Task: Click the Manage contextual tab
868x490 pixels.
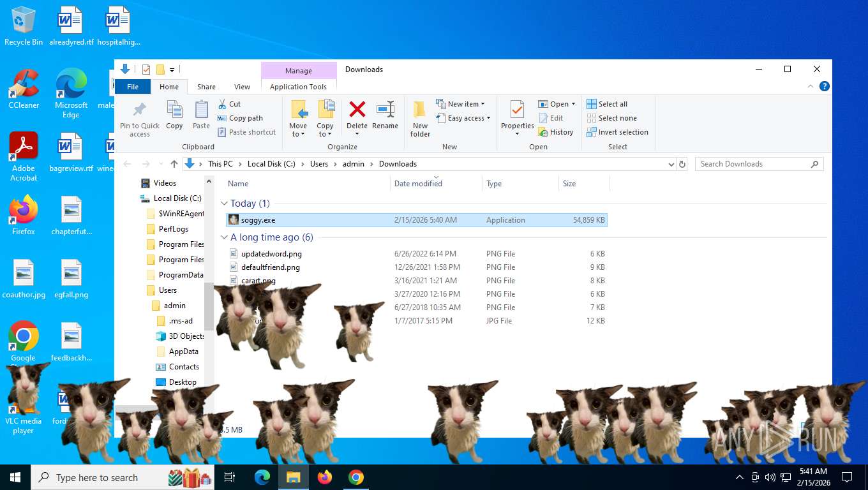Action: pyautogui.click(x=299, y=71)
